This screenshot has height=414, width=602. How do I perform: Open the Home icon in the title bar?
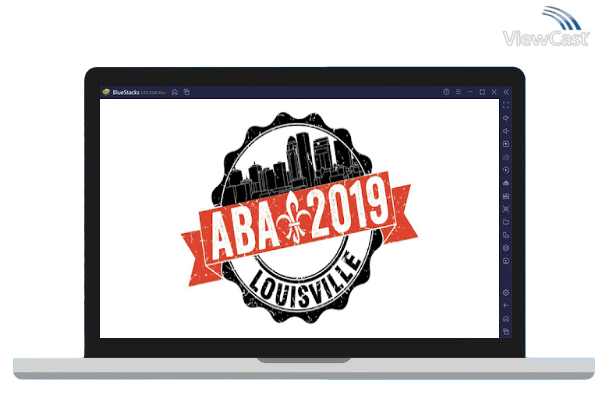click(175, 92)
